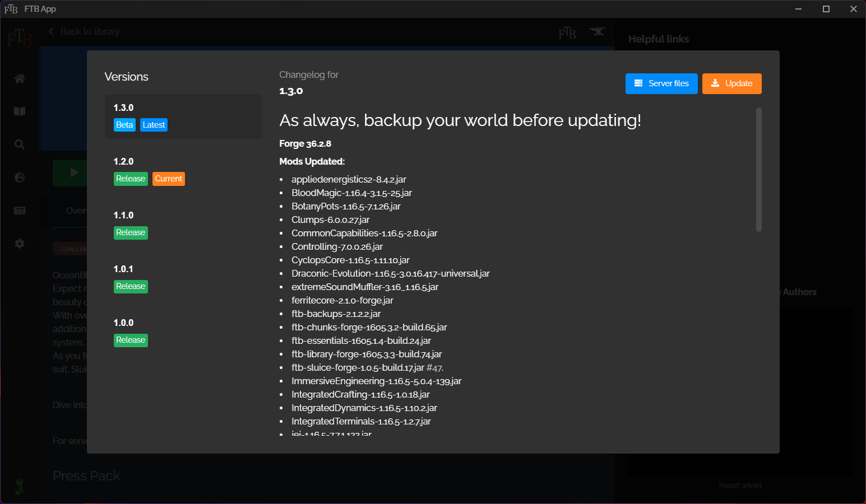Click the ftb-sluice-forge build.17 jar entry

coord(358,368)
